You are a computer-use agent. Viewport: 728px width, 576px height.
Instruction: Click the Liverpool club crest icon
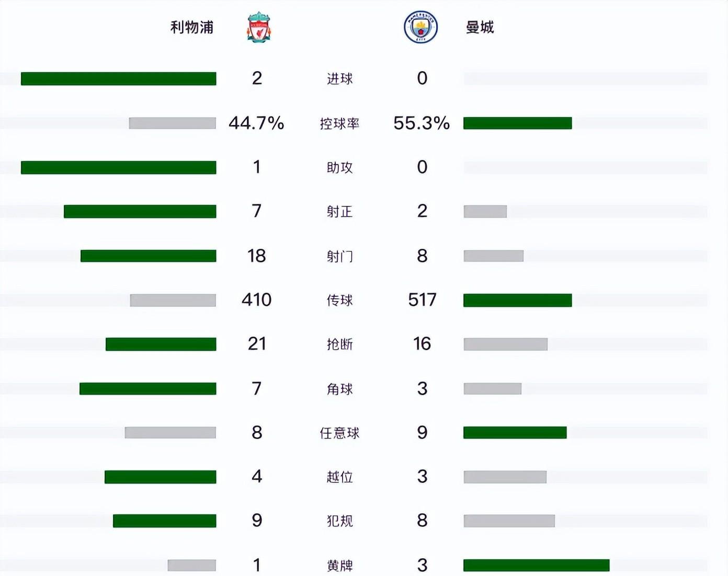(259, 27)
